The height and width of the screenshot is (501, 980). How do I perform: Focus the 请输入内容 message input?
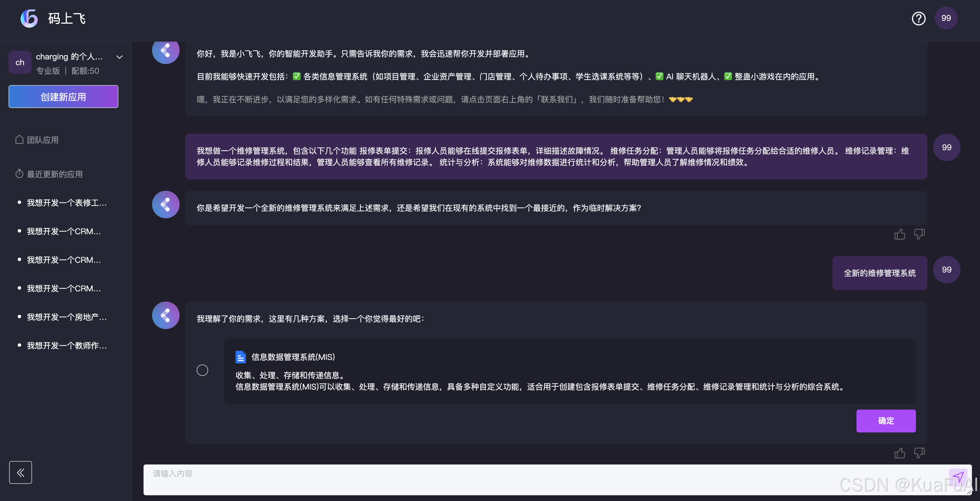coord(533,479)
